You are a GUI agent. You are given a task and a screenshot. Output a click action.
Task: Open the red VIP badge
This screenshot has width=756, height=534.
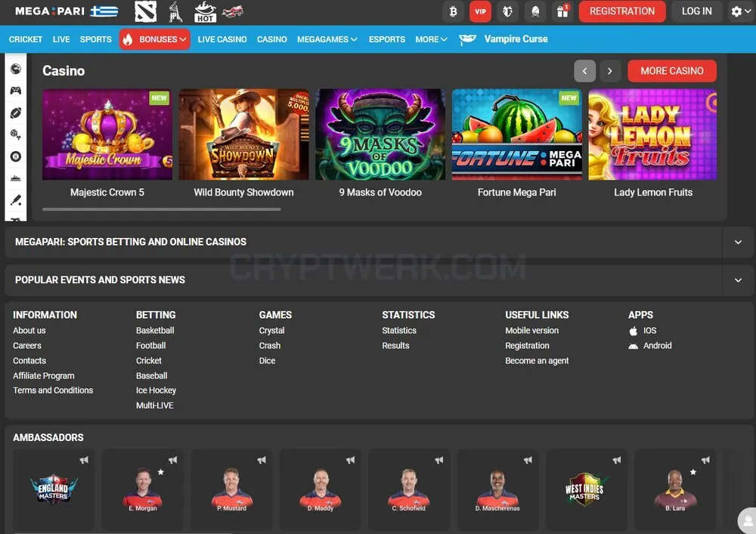(480, 11)
